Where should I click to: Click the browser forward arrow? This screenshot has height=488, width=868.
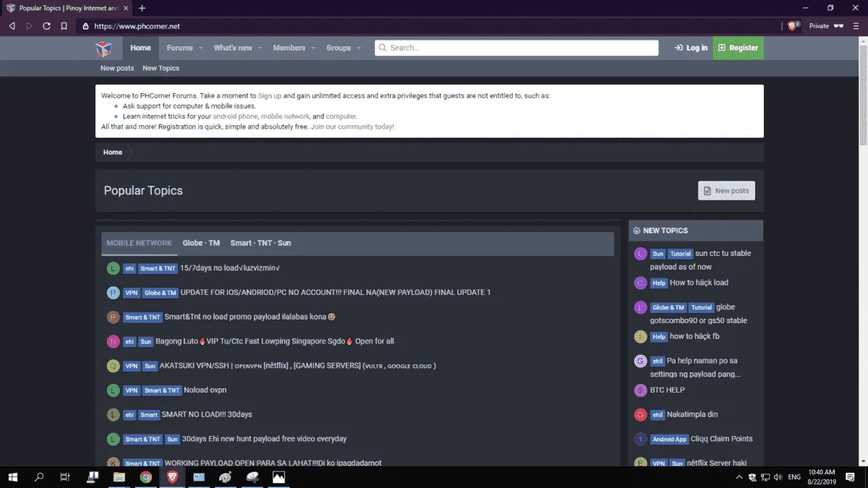coord(30,26)
